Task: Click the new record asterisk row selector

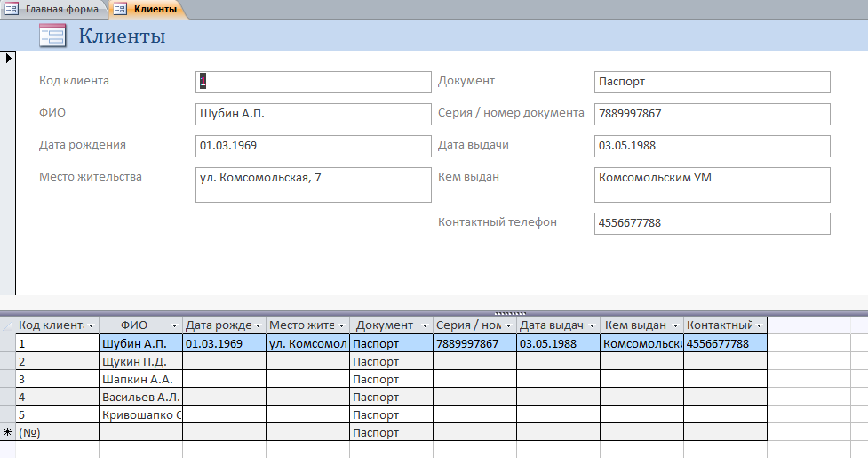Action: 8,432
